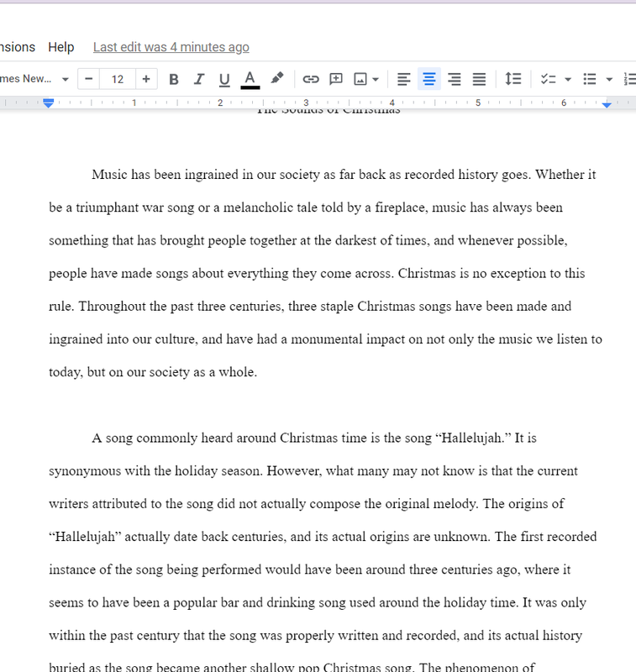Increase font size with plus button
The image size is (636, 672).
click(x=146, y=79)
